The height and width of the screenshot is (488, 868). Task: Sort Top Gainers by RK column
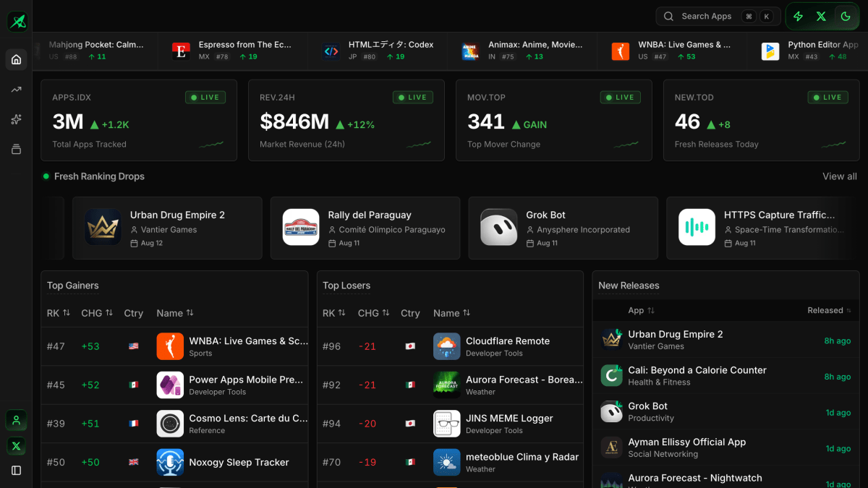pyautogui.click(x=59, y=313)
